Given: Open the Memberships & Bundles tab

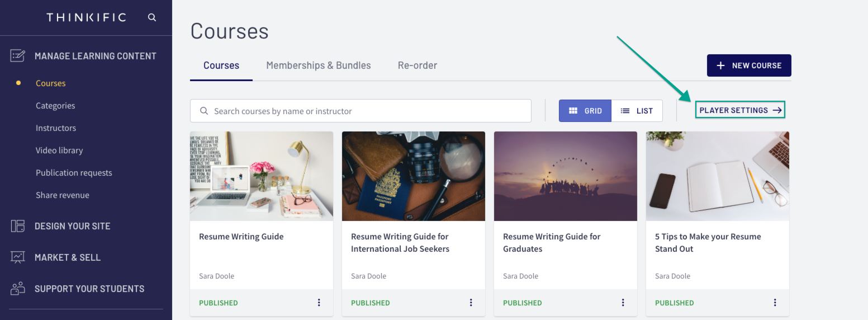Looking at the screenshot, I should (x=319, y=65).
